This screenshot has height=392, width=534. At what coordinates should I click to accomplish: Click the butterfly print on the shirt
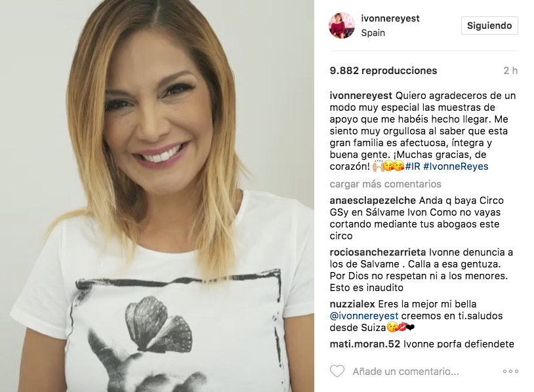pos(159,323)
